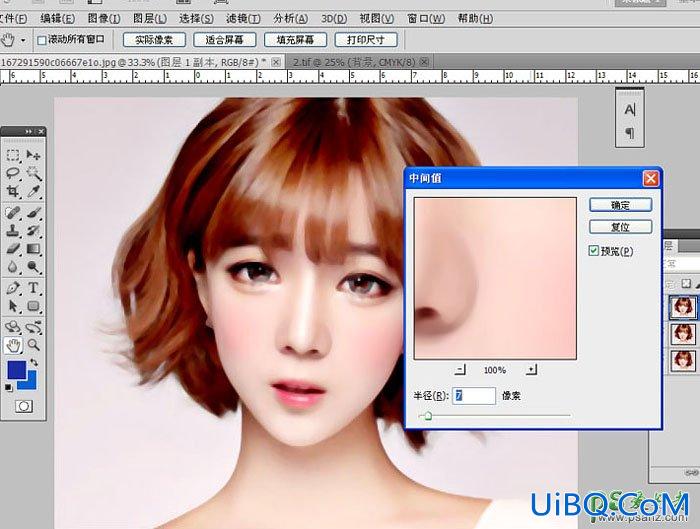Viewport: 700px width, 529px height.
Task: Select the Pen tool
Action: [13, 288]
